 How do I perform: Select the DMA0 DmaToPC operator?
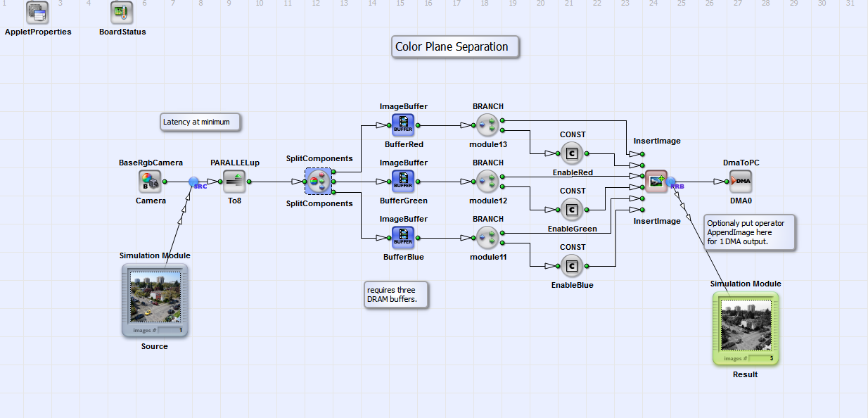741,182
